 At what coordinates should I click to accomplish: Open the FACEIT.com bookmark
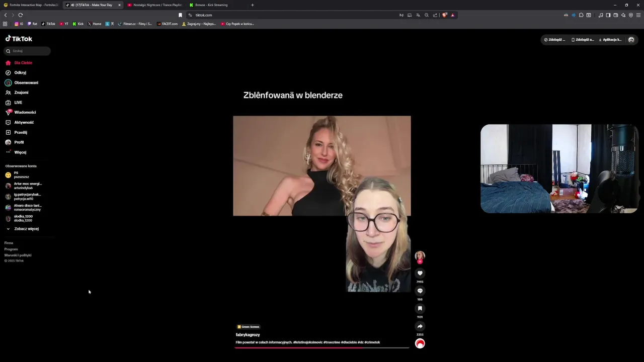tap(167, 24)
